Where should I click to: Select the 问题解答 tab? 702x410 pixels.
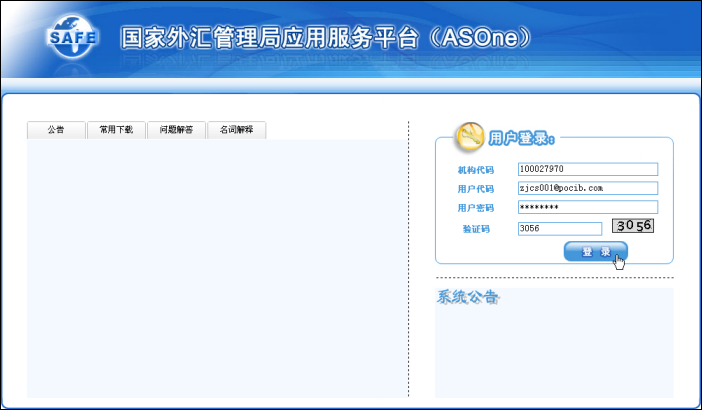(x=176, y=130)
